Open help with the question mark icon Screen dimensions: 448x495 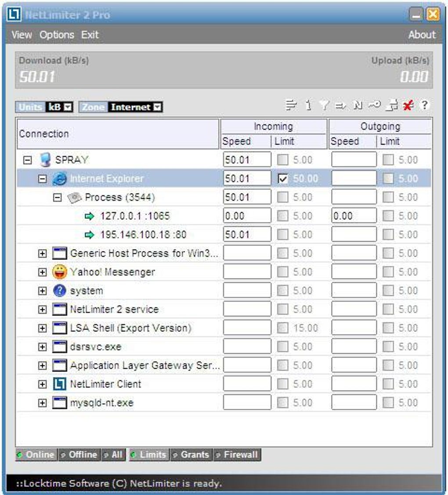point(425,105)
